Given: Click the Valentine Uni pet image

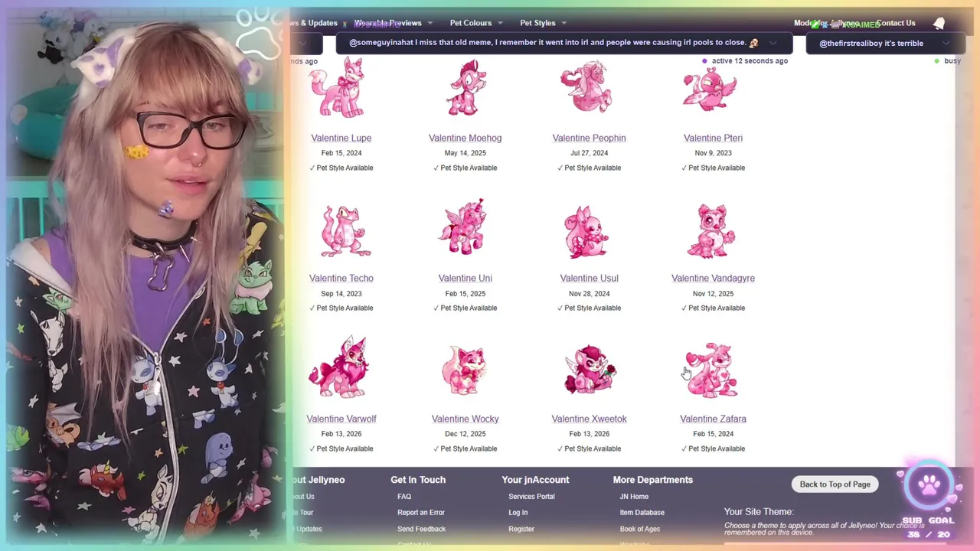Looking at the screenshot, I should (464, 227).
